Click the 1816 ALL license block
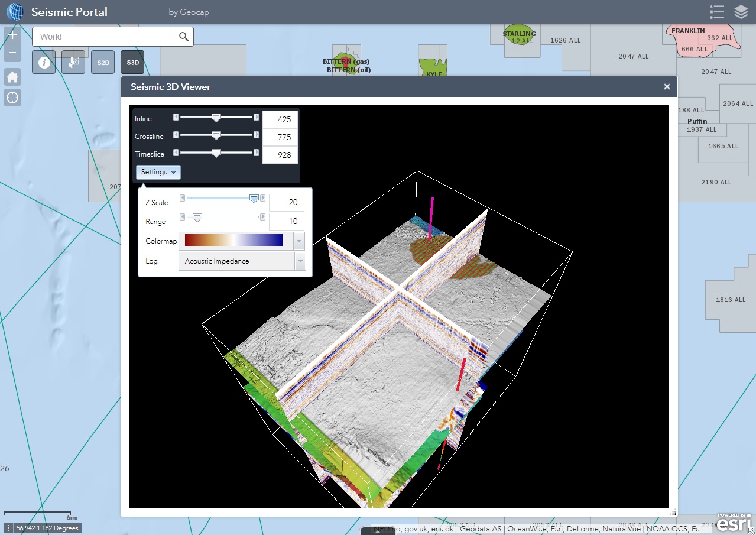The width and height of the screenshot is (756, 535). click(731, 300)
